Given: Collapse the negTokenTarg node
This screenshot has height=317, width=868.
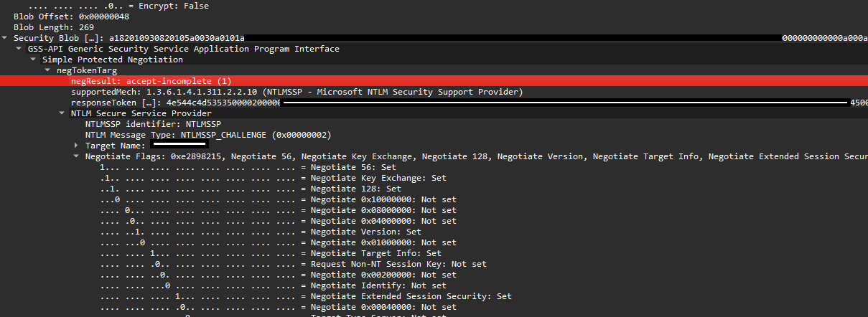Looking at the screenshot, I should pos(48,70).
